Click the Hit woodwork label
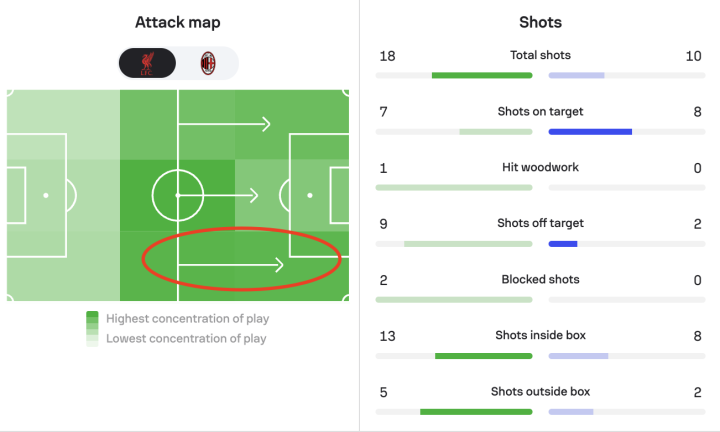The height and width of the screenshot is (432, 720). click(540, 167)
